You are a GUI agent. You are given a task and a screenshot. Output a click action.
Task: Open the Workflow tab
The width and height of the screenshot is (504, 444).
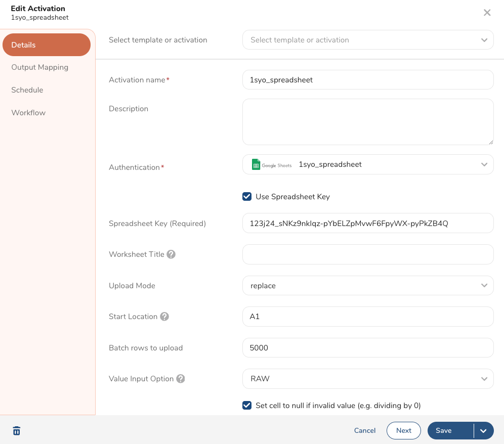[28, 113]
